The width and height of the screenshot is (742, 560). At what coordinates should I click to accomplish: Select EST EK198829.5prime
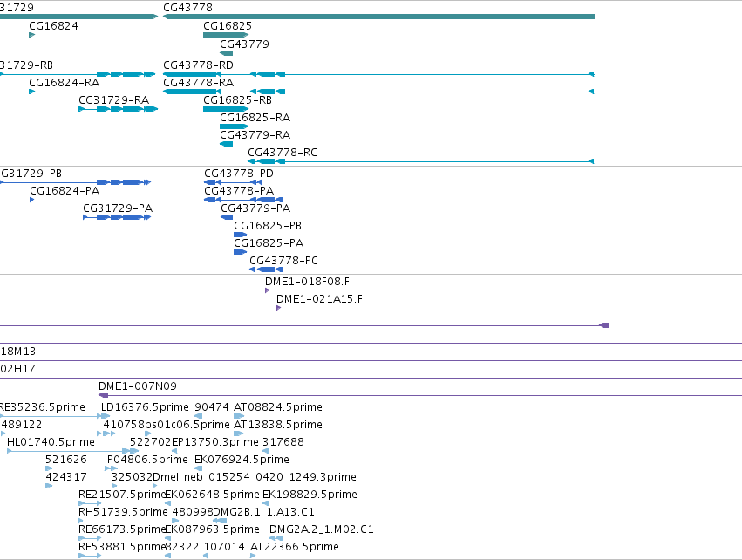pyautogui.click(x=265, y=503)
